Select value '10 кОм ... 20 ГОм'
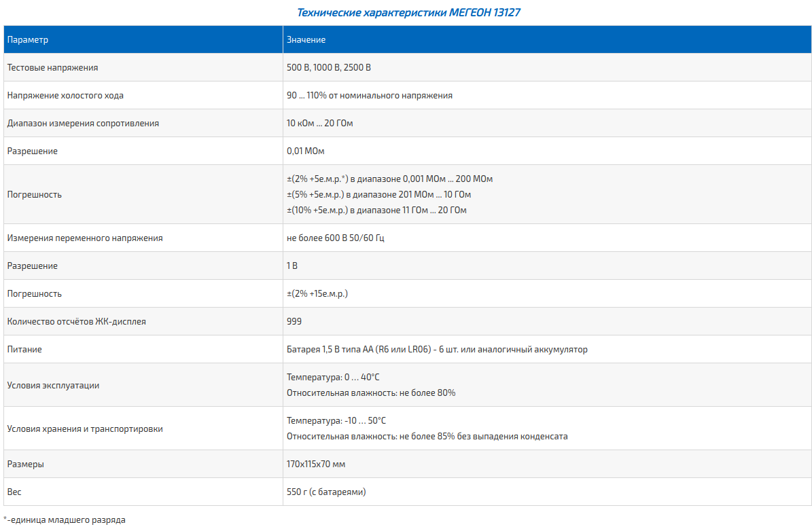 pos(319,123)
